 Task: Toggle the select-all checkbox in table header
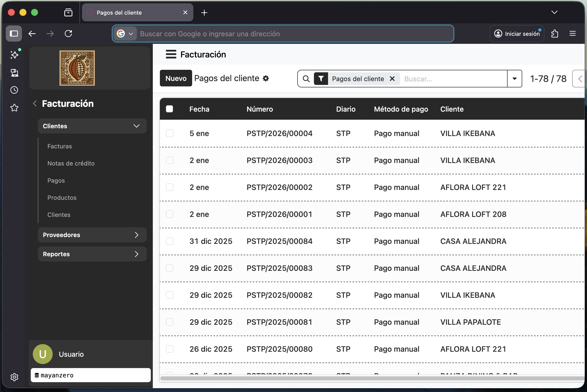pos(169,109)
